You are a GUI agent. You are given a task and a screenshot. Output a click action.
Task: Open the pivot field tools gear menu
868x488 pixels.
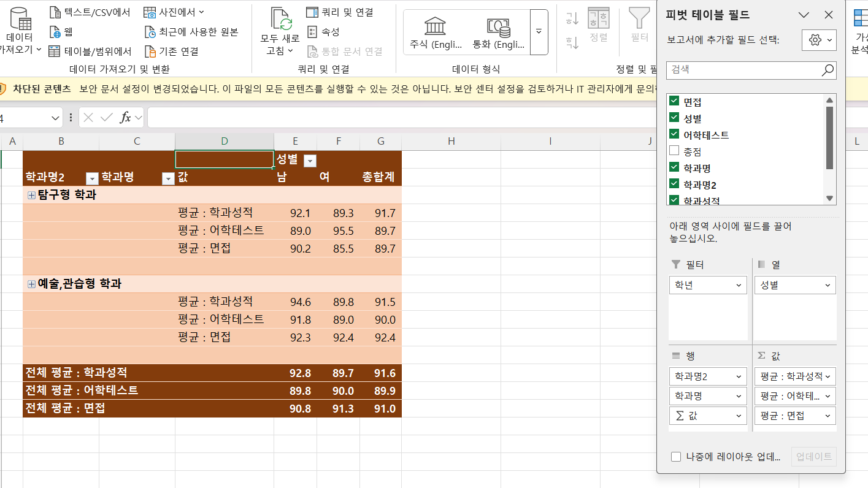coord(818,40)
